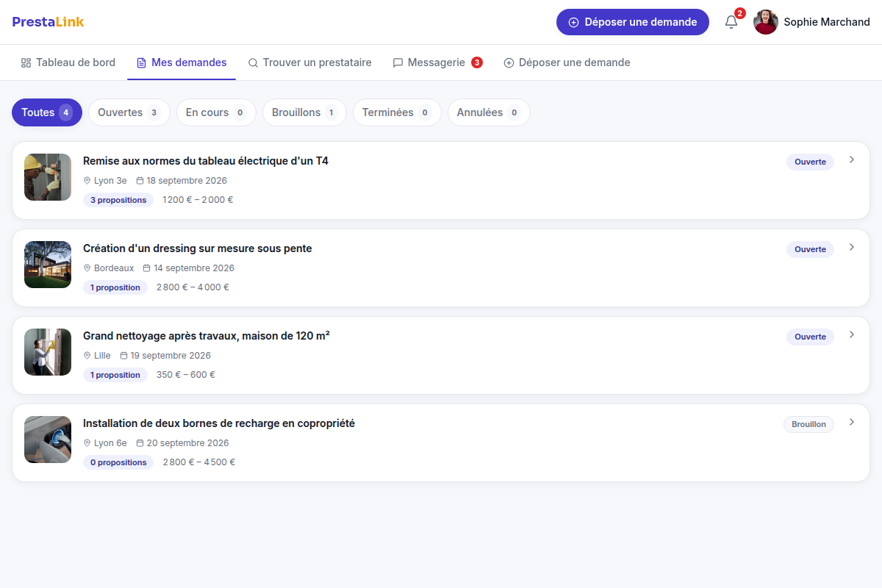Screen dimensions: 882x588
Task: Filter requests by Terminées
Action: pyautogui.click(x=397, y=112)
